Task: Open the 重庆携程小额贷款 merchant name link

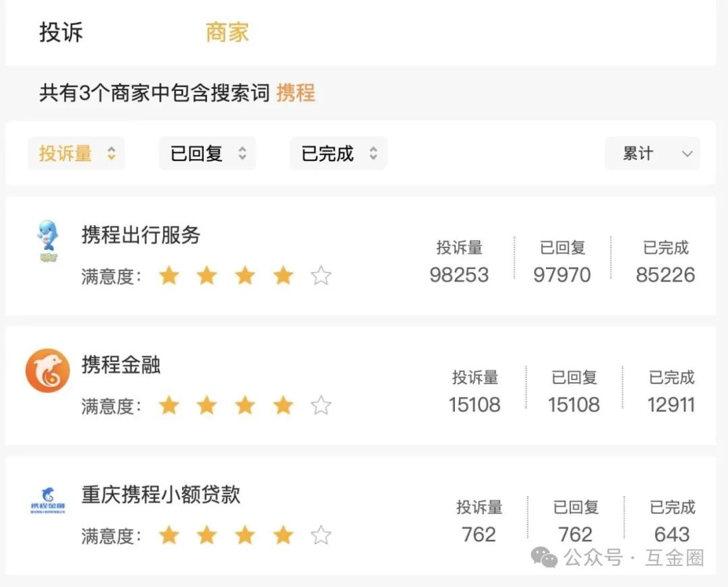Action: click(160, 495)
